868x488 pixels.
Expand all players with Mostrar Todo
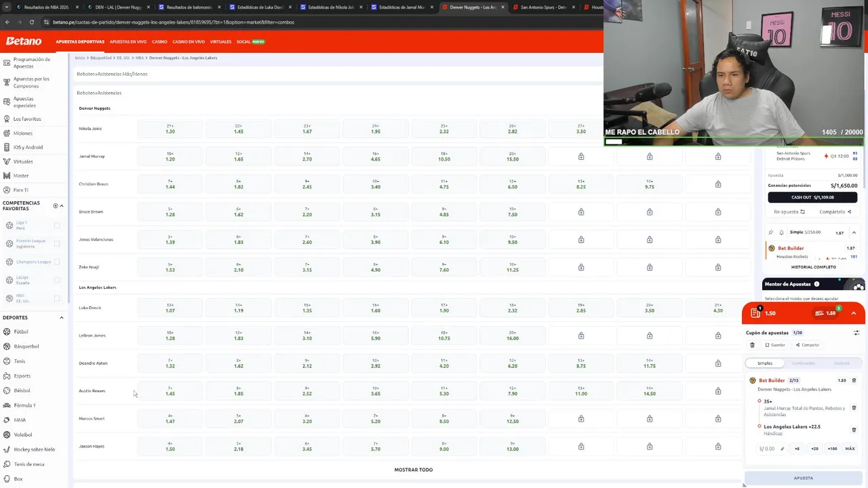(414, 470)
